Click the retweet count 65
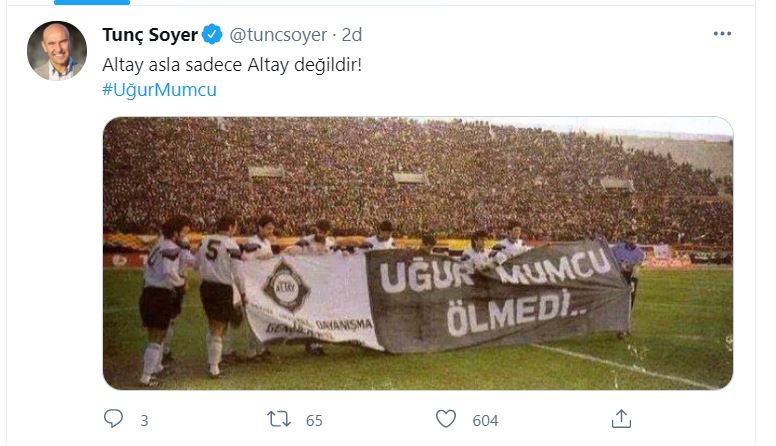The height and width of the screenshot is (446, 776). click(x=314, y=421)
